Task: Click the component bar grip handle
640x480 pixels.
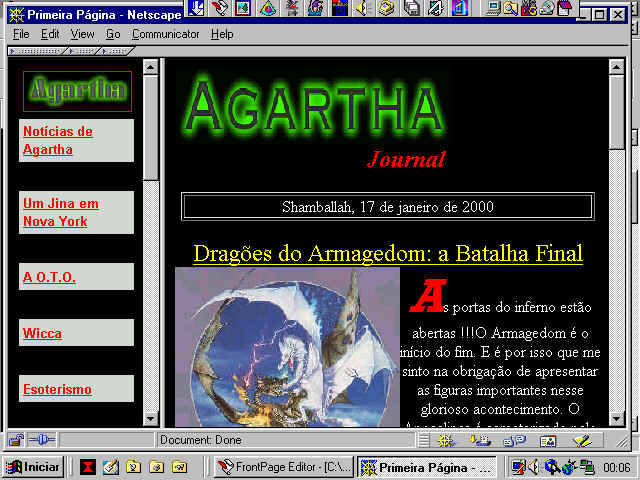Action: (x=424, y=440)
